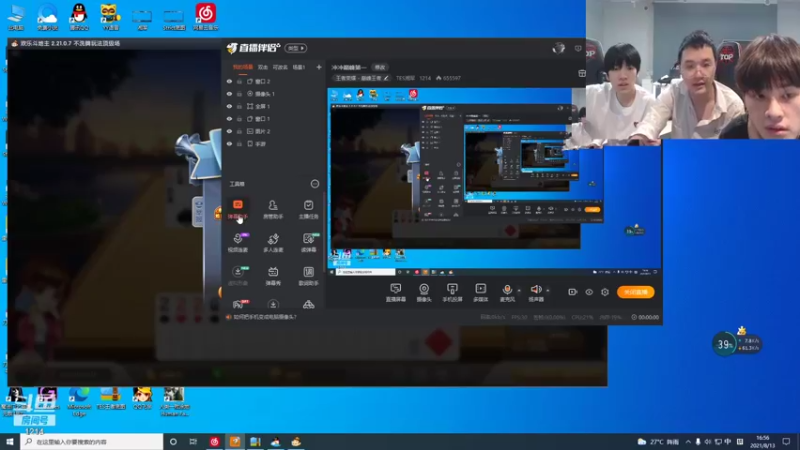Open the settings gear beside 关闭直播
This screenshot has width=800, height=450.
(605, 292)
